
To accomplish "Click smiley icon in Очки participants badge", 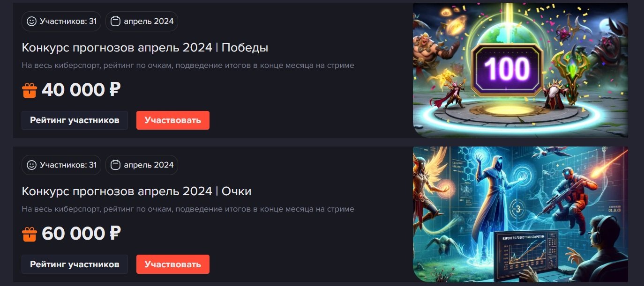I will click(32, 165).
